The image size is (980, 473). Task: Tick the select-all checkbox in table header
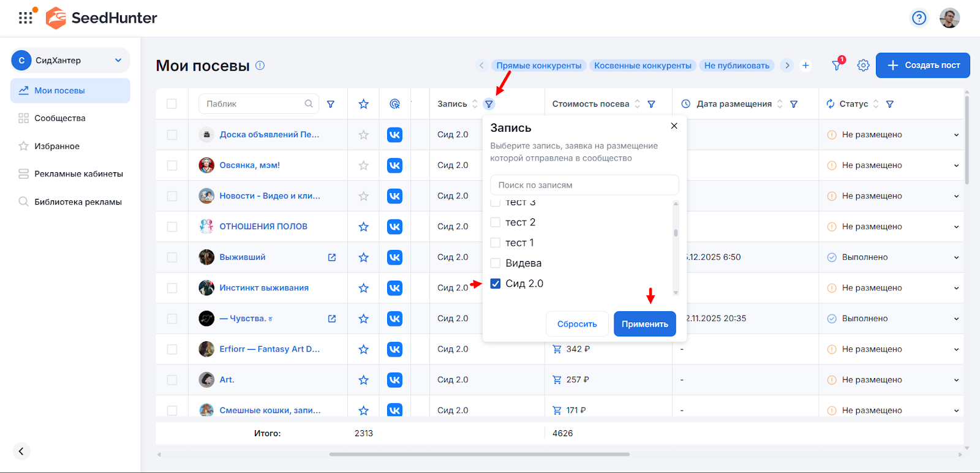(x=172, y=104)
